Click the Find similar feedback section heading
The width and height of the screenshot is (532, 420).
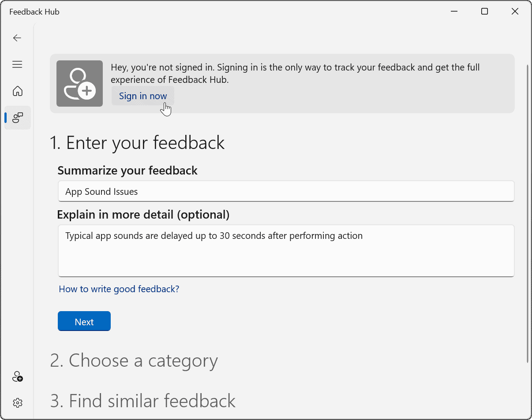click(x=142, y=401)
